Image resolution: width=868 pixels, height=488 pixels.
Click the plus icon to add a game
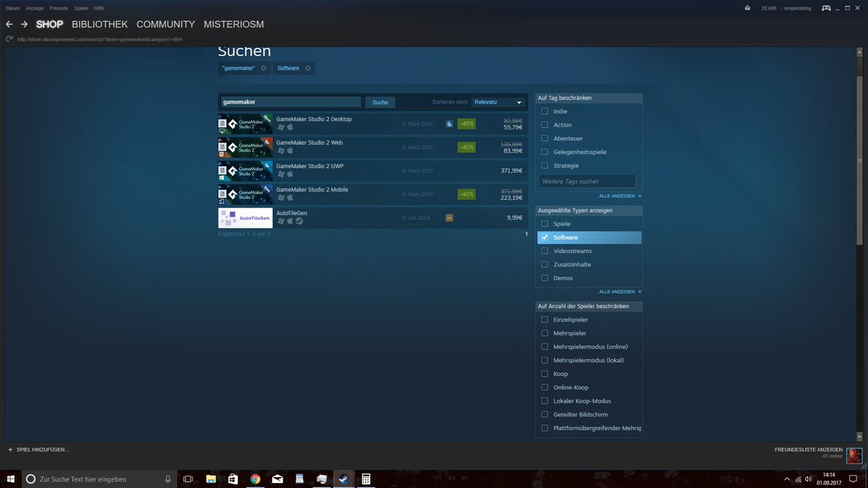[10, 450]
